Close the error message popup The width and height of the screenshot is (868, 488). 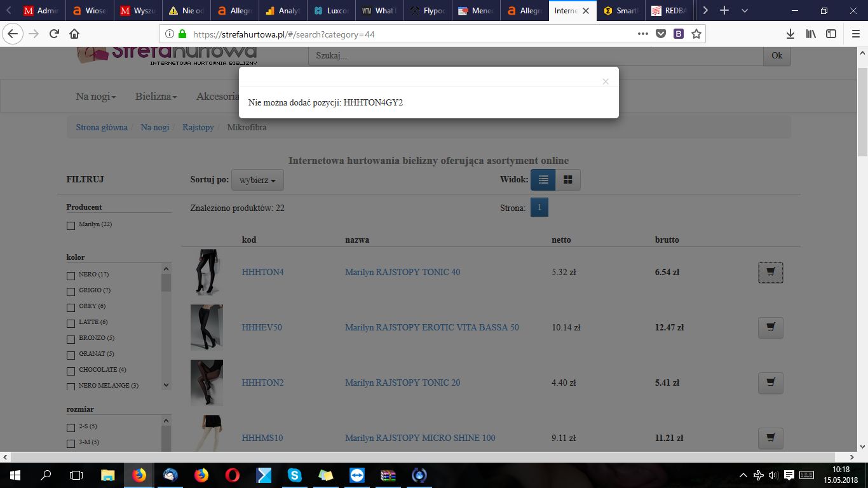[x=606, y=81]
